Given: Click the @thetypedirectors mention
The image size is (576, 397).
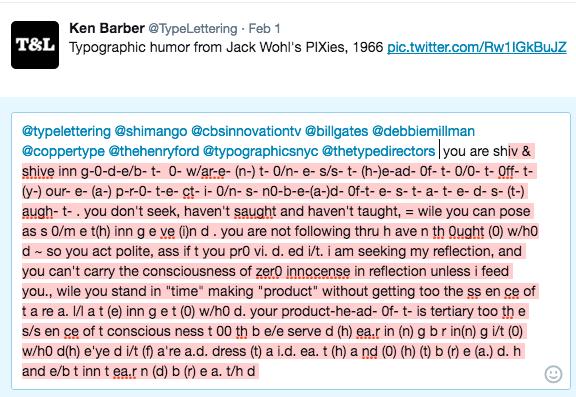Looking at the screenshot, I should click(378, 151).
